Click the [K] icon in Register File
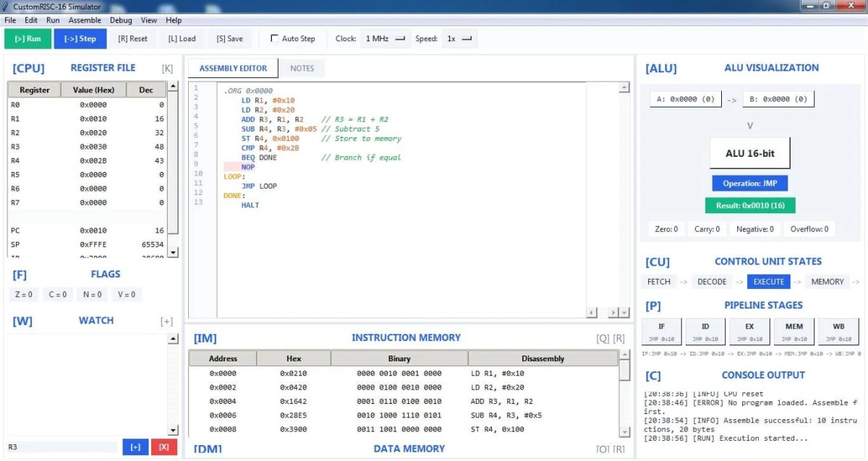 coord(167,69)
